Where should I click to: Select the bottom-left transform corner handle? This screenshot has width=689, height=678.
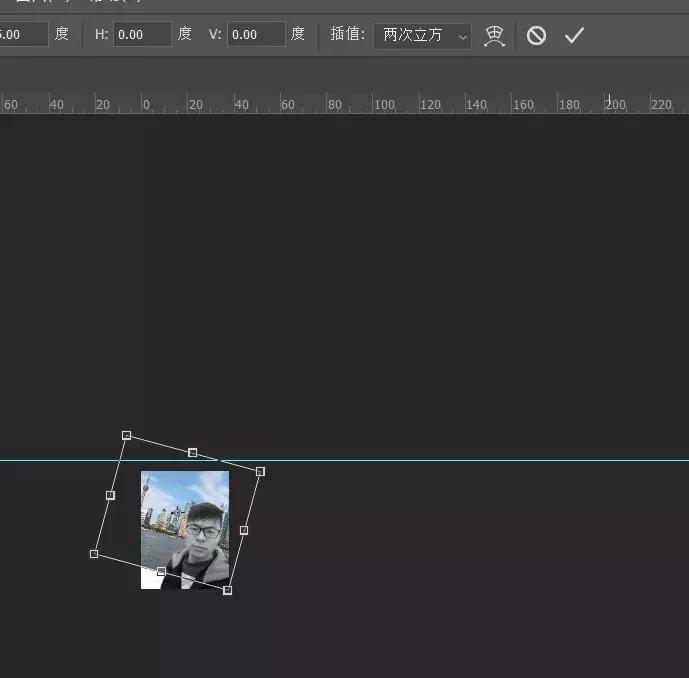click(94, 554)
